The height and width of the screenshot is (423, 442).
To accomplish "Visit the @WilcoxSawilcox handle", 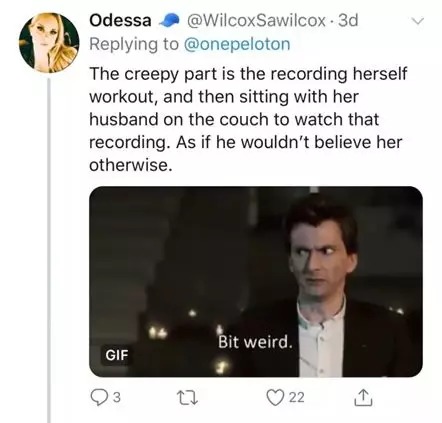I will pyautogui.click(x=256, y=21).
